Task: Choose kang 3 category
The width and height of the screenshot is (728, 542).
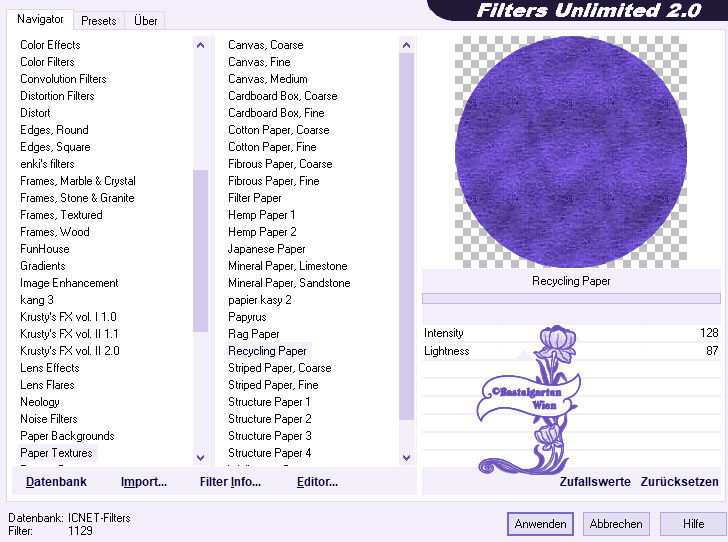Action: click(37, 300)
